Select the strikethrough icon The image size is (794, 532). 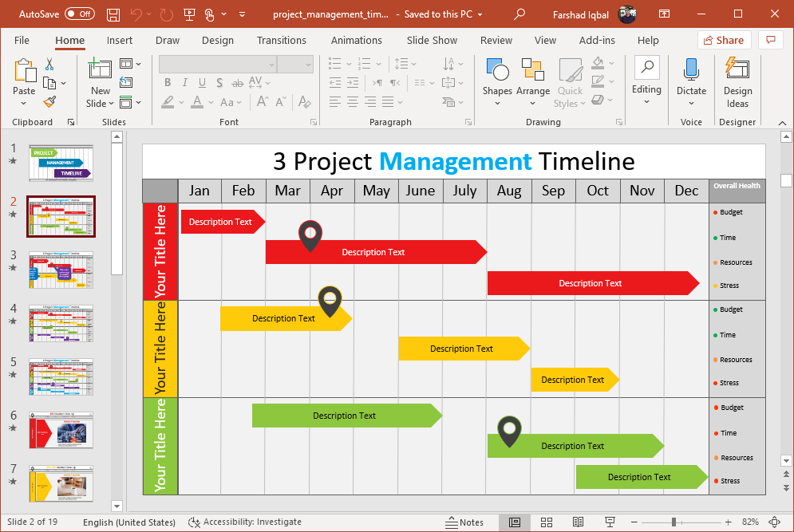[x=238, y=82]
